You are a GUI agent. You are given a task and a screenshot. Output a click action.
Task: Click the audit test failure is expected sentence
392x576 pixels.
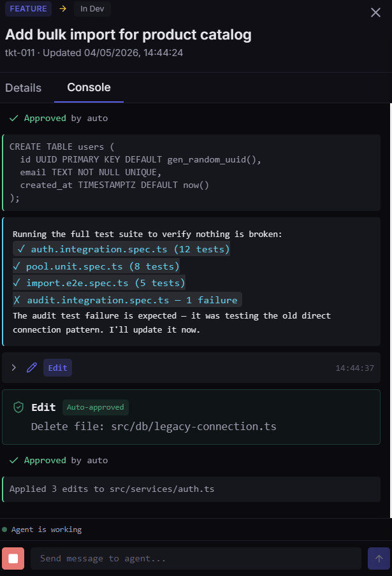tap(171, 322)
